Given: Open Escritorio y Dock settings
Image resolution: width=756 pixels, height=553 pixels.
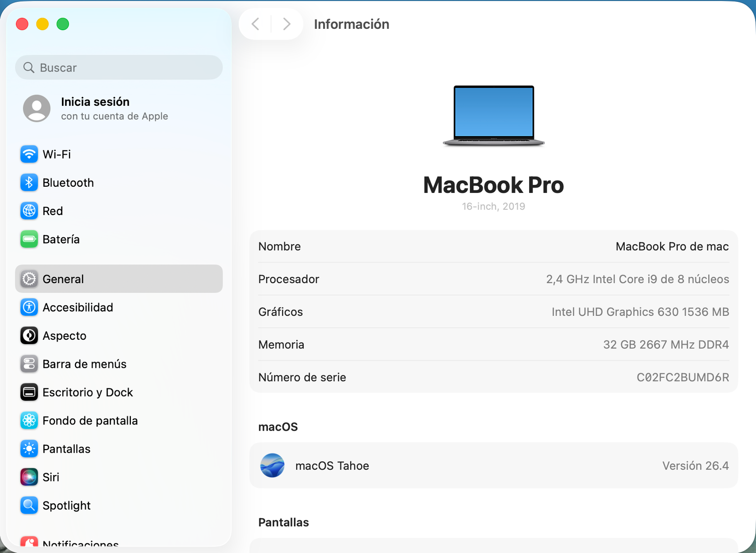Looking at the screenshot, I should pos(87,392).
